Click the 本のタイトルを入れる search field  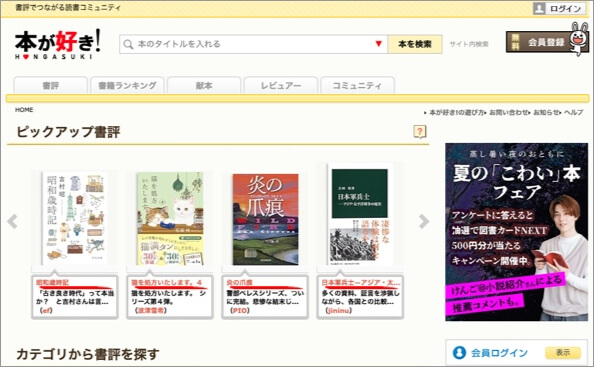pos(253,44)
